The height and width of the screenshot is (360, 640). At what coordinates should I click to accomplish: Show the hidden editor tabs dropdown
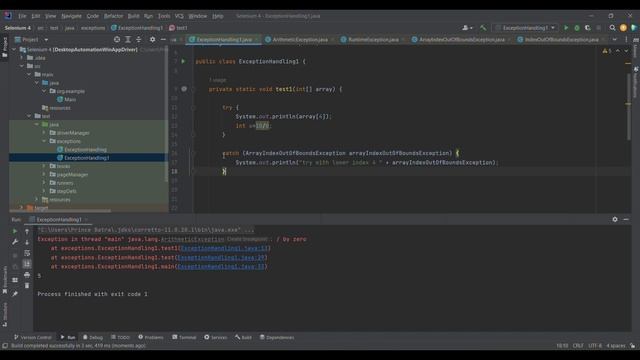tap(615, 40)
